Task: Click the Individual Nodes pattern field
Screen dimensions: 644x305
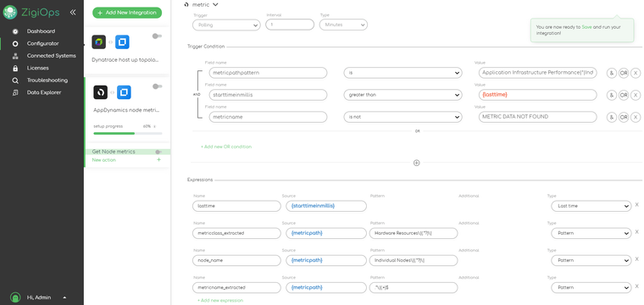Action: pos(414,260)
